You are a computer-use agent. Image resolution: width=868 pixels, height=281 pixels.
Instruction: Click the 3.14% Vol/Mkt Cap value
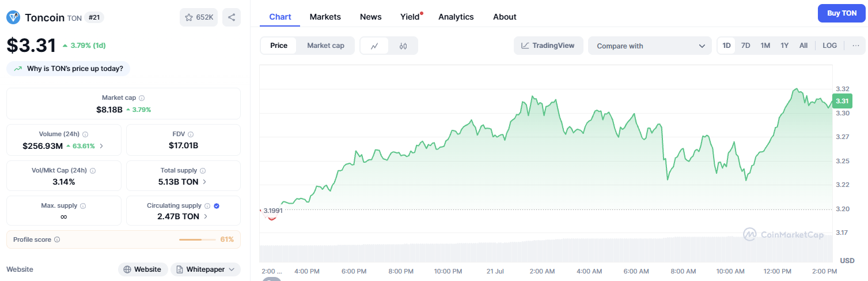(x=63, y=182)
